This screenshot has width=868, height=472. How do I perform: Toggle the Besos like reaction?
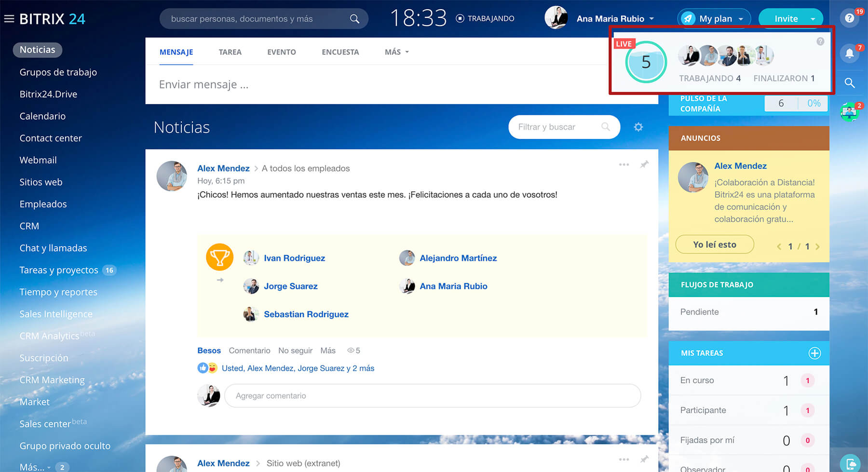(209, 351)
